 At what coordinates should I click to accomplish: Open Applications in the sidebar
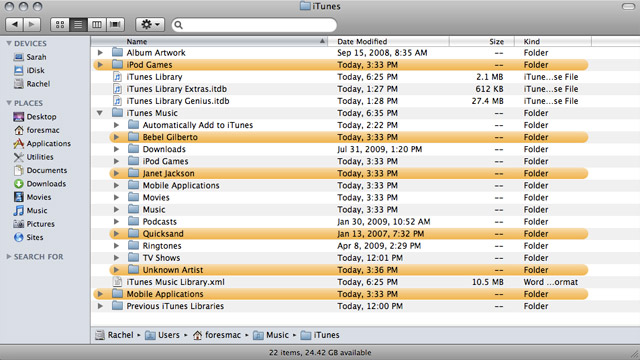42,144
